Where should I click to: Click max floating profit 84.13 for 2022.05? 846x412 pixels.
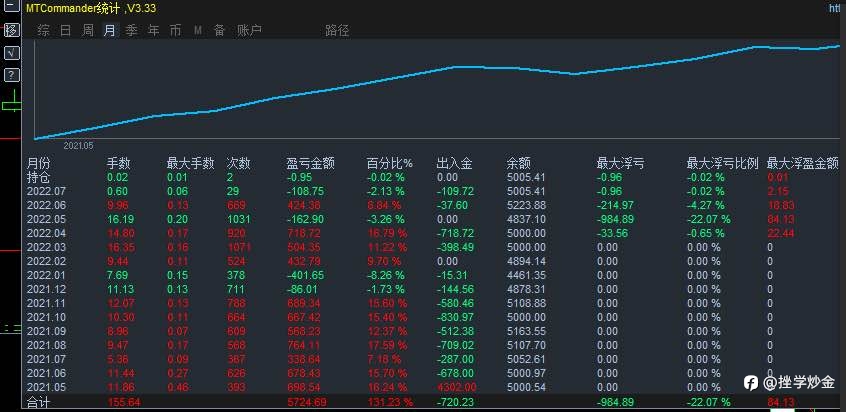coord(780,219)
